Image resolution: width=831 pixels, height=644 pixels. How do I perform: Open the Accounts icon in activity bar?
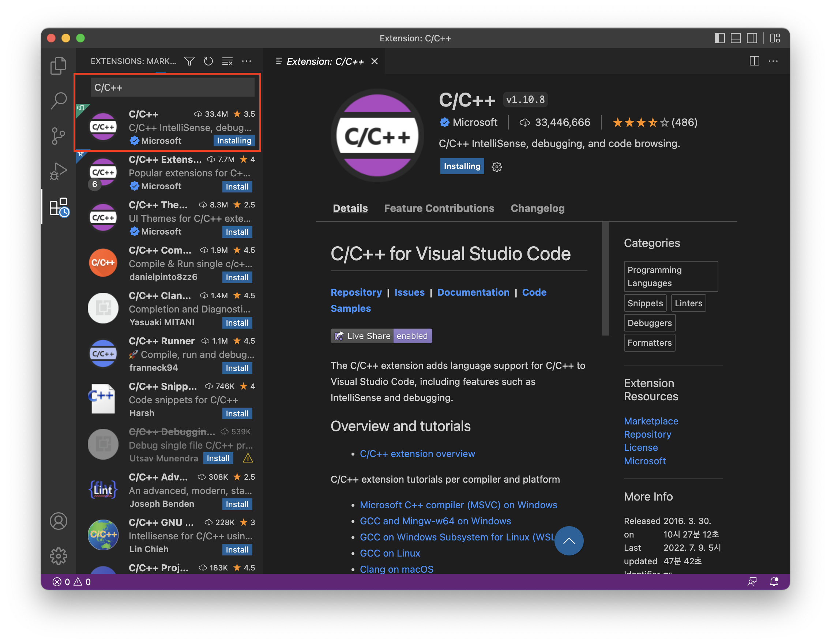(x=58, y=521)
